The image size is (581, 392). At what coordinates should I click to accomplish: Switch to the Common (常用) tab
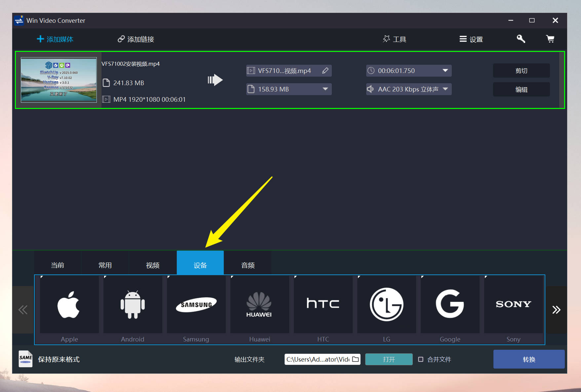pyautogui.click(x=105, y=265)
